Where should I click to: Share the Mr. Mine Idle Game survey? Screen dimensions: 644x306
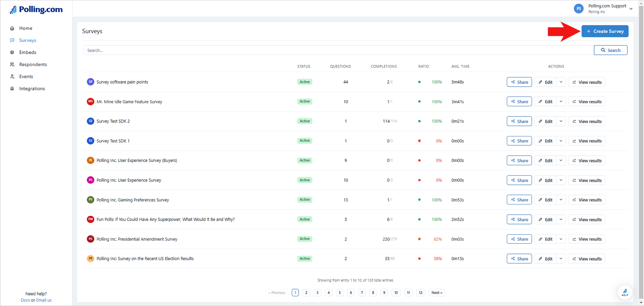519,102
